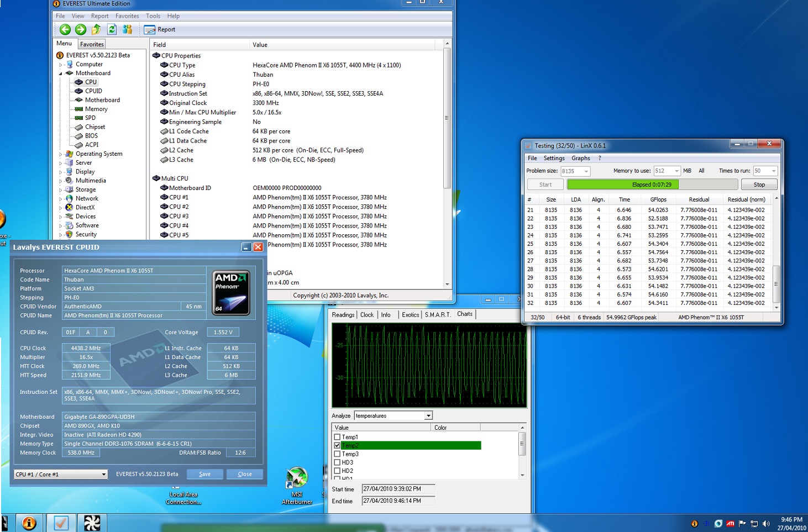This screenshot has width=808, height=532.
Task: Open the LinX Graphs menu
Action: pos(581,158)
